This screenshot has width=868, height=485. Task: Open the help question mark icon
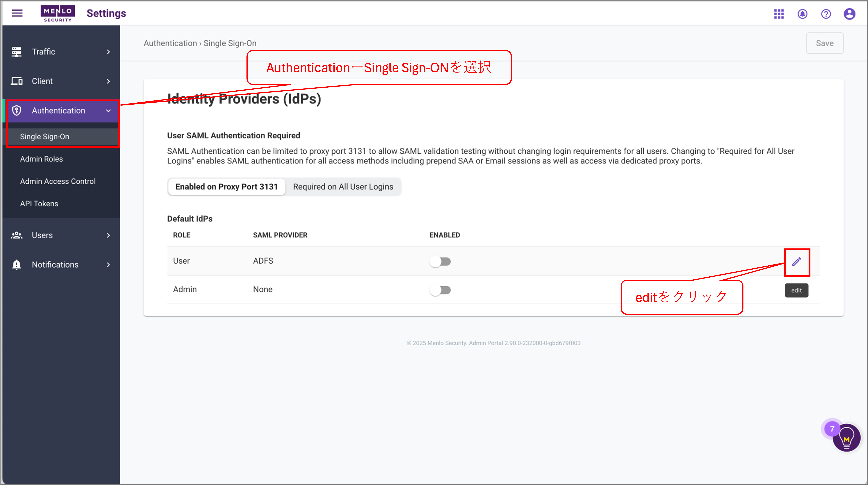coord(826,14)
